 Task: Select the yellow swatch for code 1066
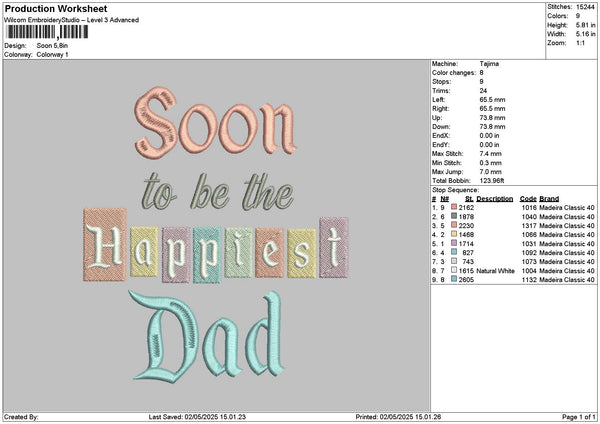pos(454,233)
